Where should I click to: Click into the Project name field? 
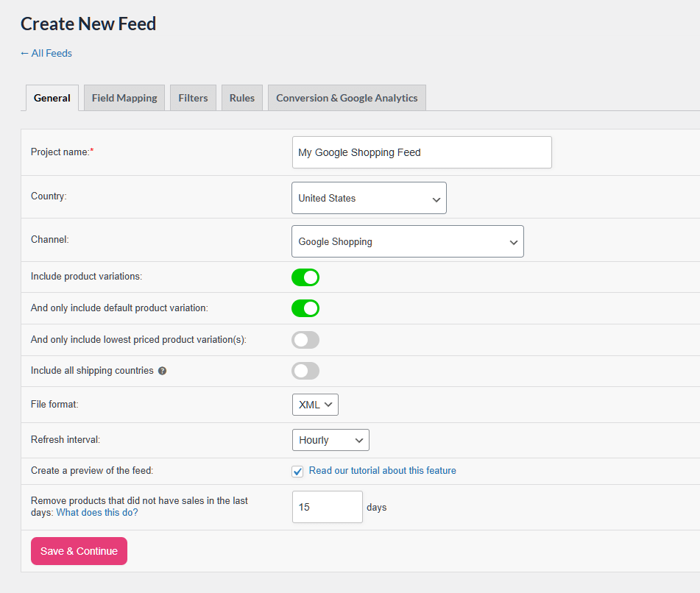tap(422, 152)
